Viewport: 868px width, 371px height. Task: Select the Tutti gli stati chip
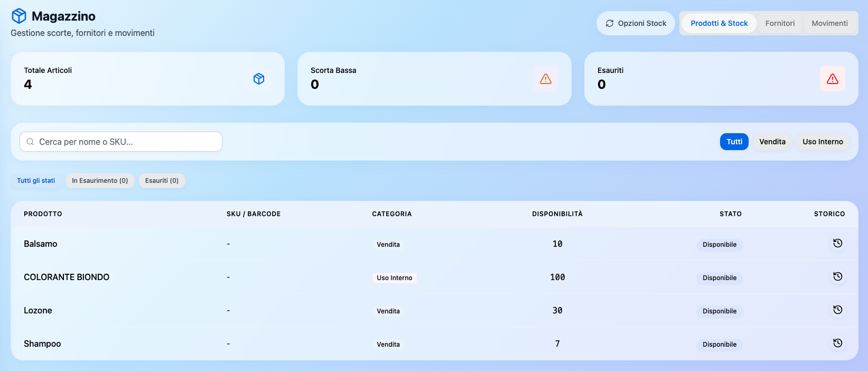tap(36, 181)
